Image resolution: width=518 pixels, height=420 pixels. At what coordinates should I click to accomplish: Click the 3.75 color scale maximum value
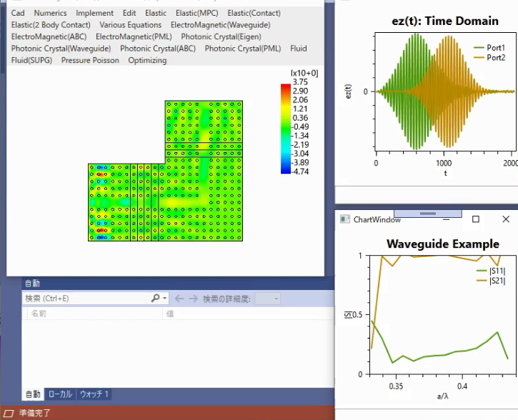[300, 82]
